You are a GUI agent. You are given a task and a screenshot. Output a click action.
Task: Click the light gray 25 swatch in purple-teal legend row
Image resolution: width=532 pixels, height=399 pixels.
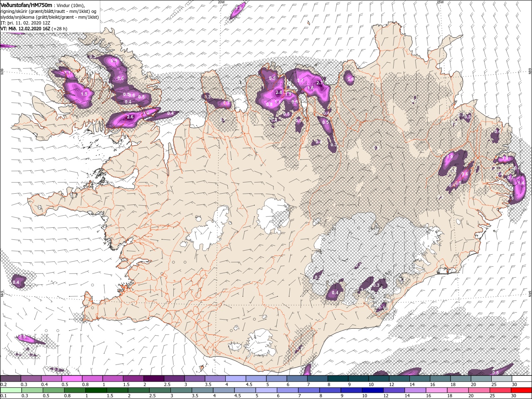click(501, 379)
